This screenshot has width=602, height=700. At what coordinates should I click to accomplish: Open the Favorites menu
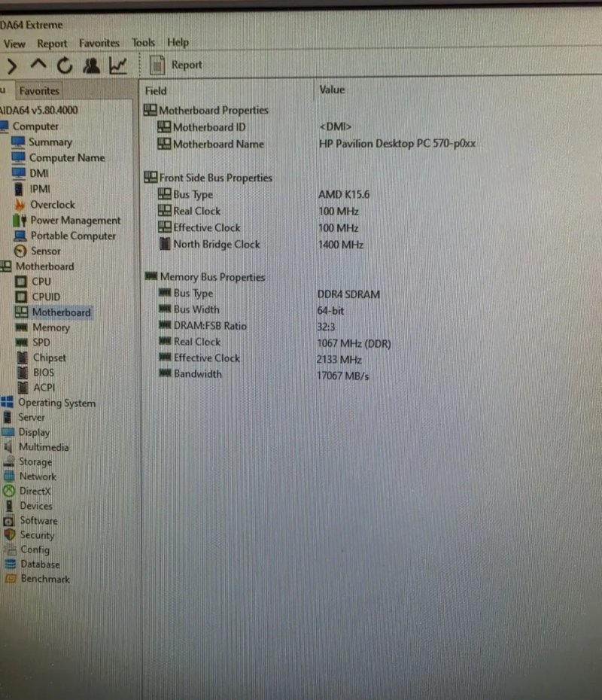[x=99, y=43]
